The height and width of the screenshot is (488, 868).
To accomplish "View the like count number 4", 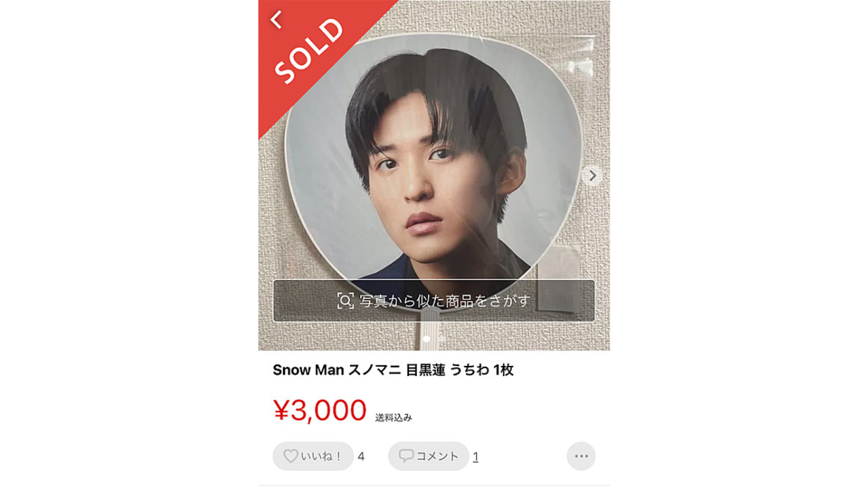I will click(x=361, y=456).
